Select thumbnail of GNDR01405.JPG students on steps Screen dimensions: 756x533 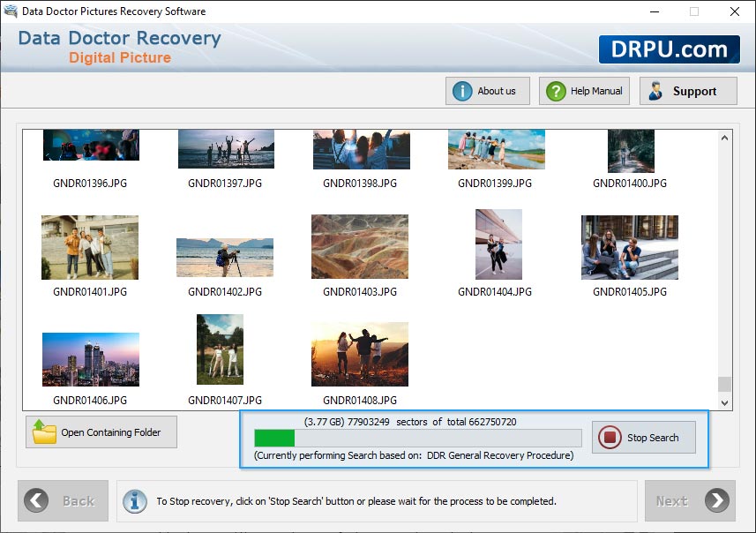(x=630, y=247)
